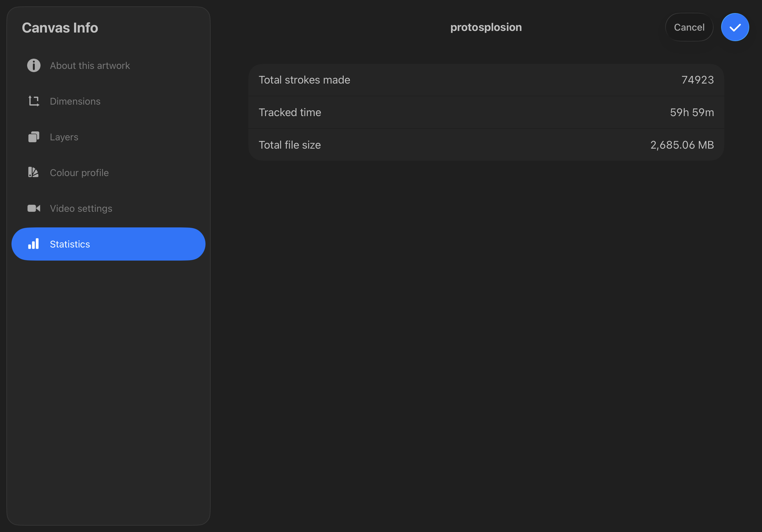Switch to the Dimensions section

(x=75, y=101)
